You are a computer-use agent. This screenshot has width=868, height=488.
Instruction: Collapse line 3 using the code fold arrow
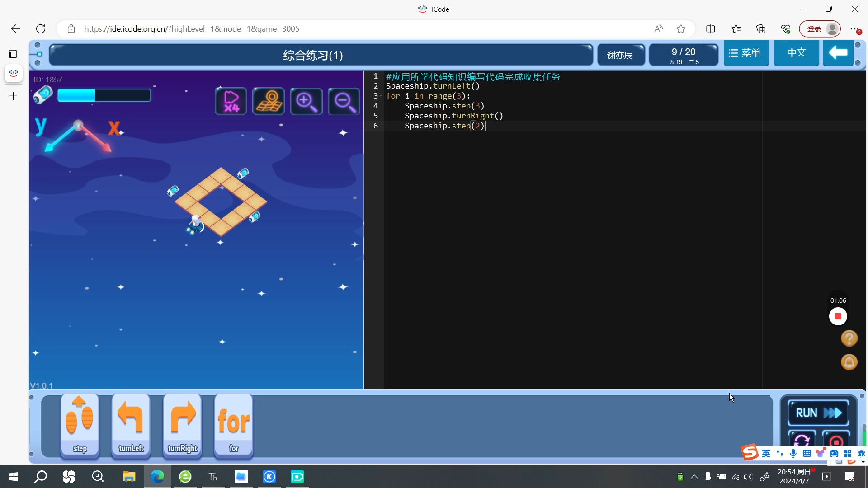click(x=382, y=96)
